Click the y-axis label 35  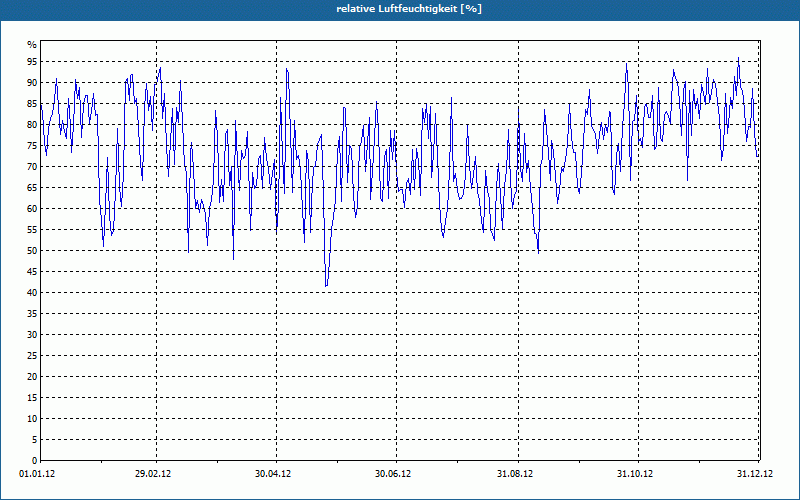click(32, 314)
